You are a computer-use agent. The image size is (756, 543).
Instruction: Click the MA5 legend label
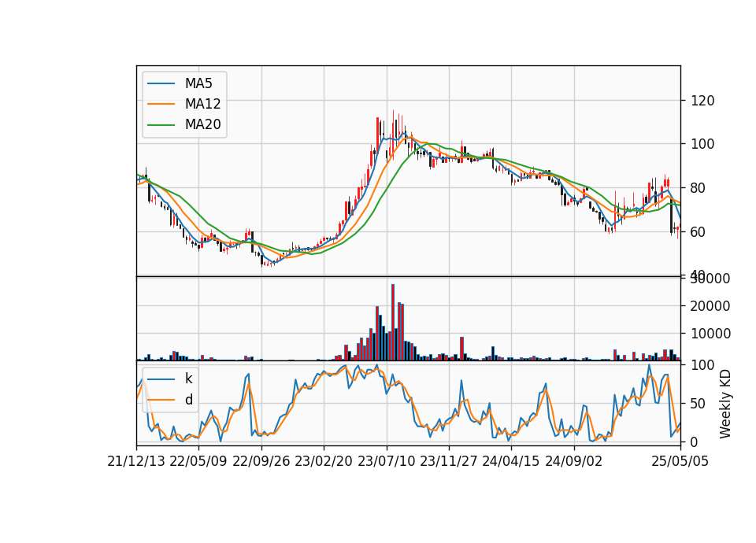pyautogui.click(x=198, y=83)
